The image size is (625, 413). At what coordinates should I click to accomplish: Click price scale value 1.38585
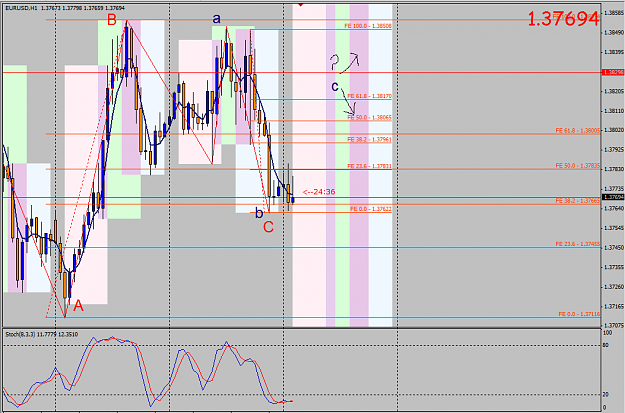tap(613, 13)
